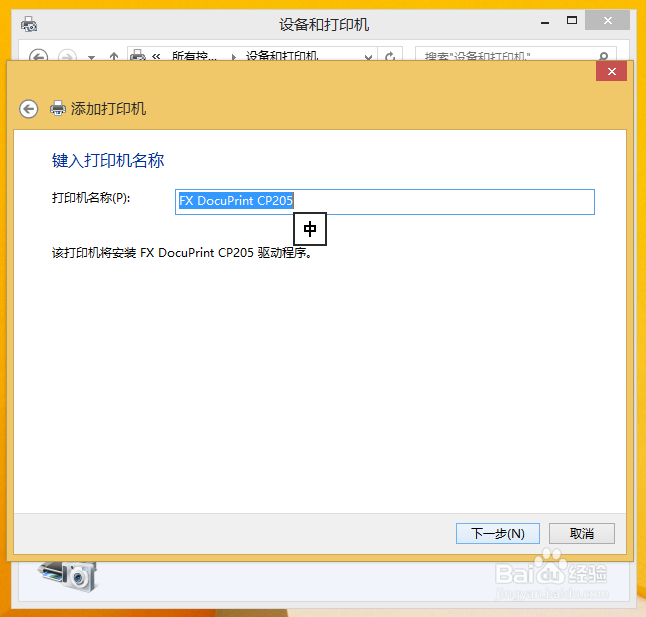
Task: Click the driver install notice text
Action: point(182,252)
